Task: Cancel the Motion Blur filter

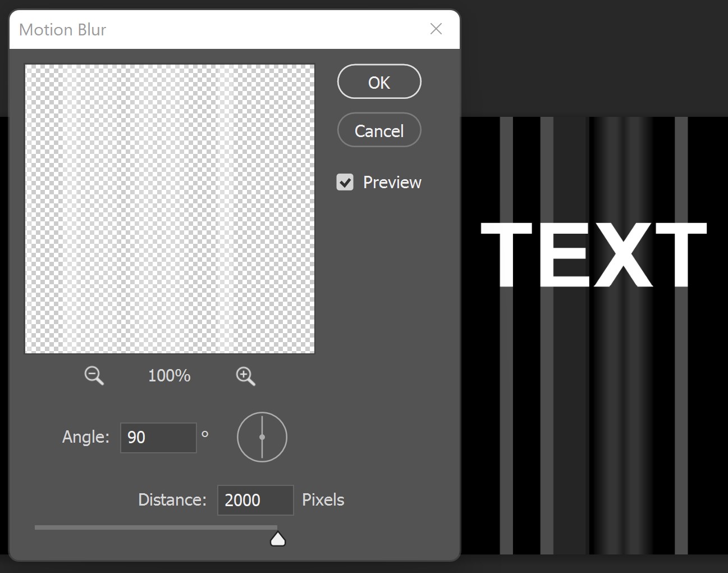Action: pyautogui.click(x=379, y=130)
